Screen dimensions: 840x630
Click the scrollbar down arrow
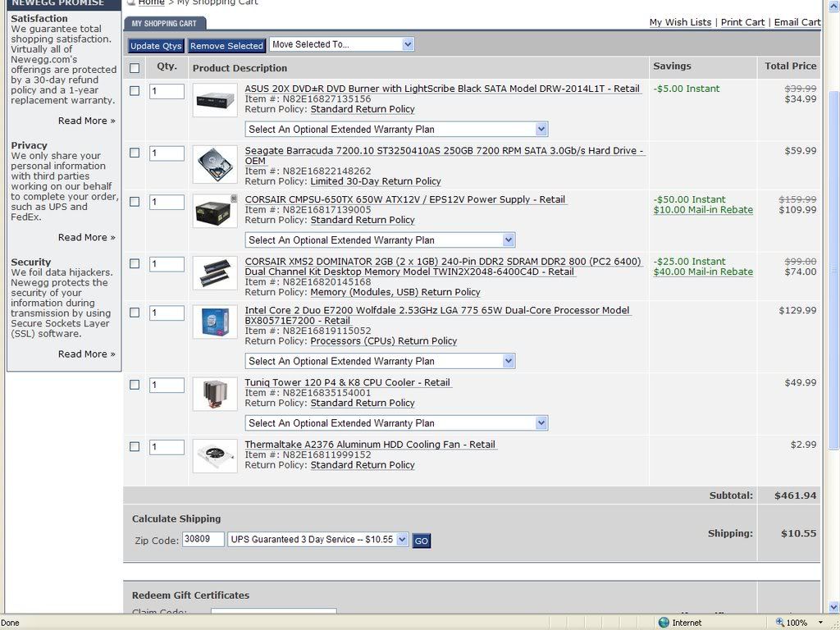[833, 607]
